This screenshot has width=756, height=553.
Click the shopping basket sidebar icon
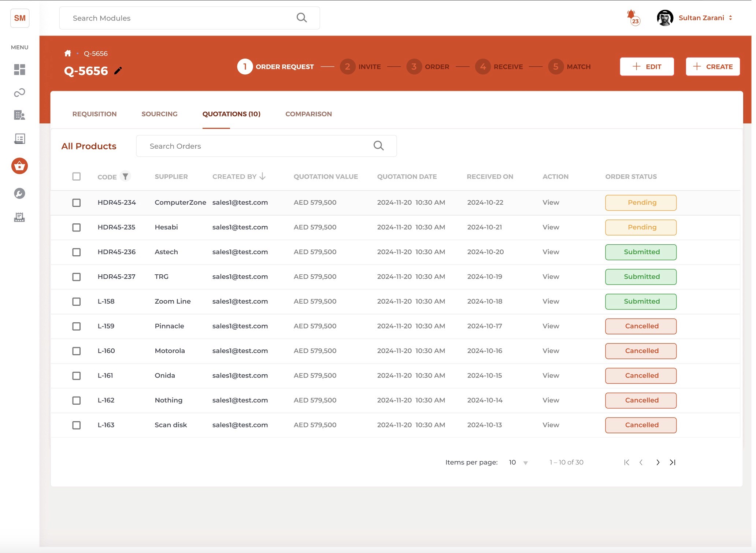coord(19,166)
